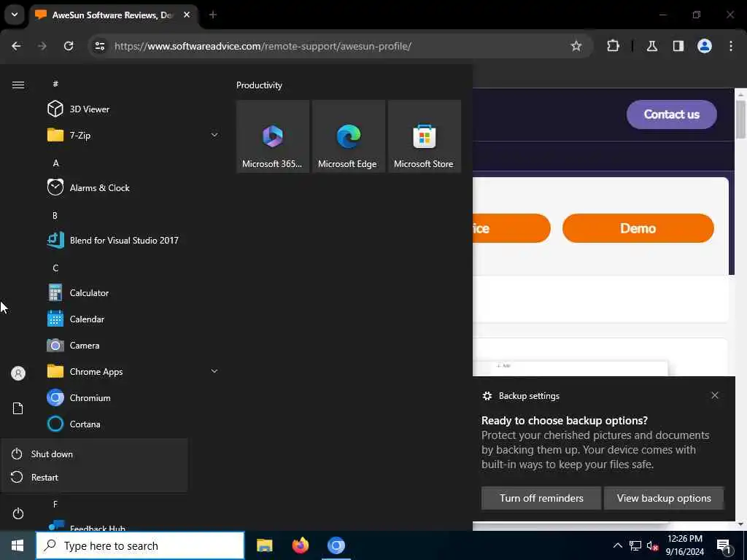The height and width of the screenshot is (560, 747).
Task: Reload the current page
Action: click(69, 46)
